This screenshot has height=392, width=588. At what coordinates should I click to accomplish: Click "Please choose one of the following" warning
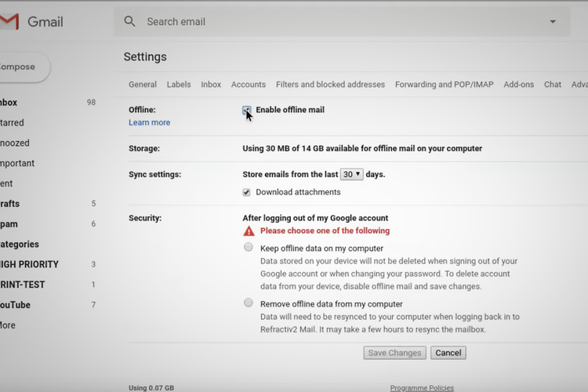[325, 230]
